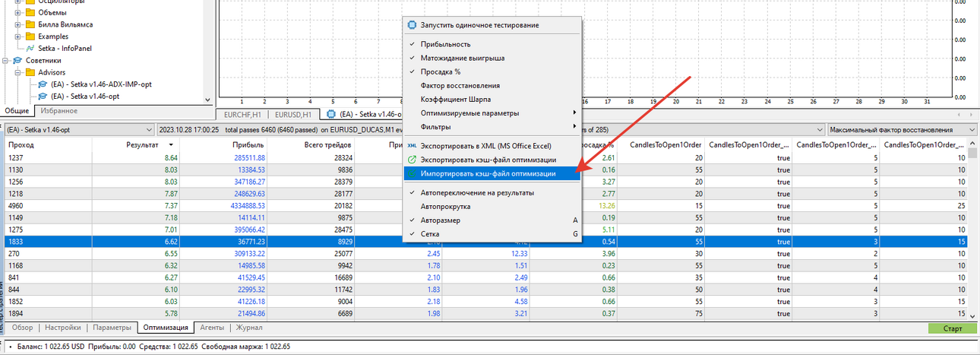Click the chip icon beside Запустить одиночное тестирование
Viewport: 980px width, 355px height.
coord(412,25)
